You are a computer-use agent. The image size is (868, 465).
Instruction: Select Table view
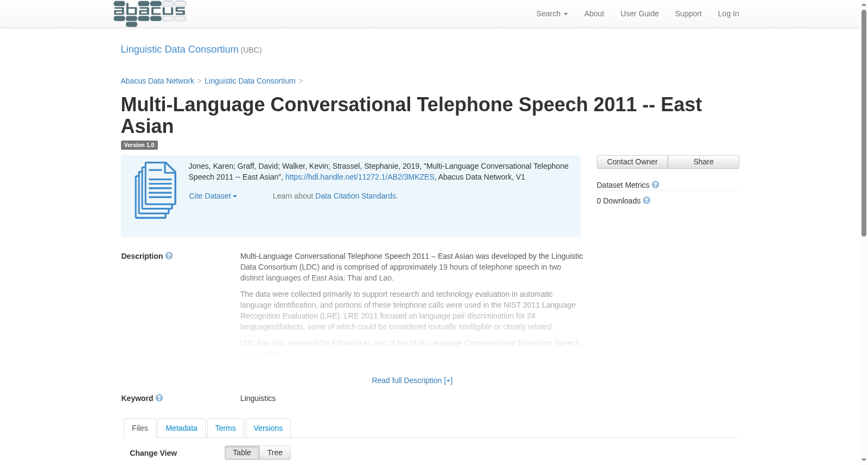(242, 453)
